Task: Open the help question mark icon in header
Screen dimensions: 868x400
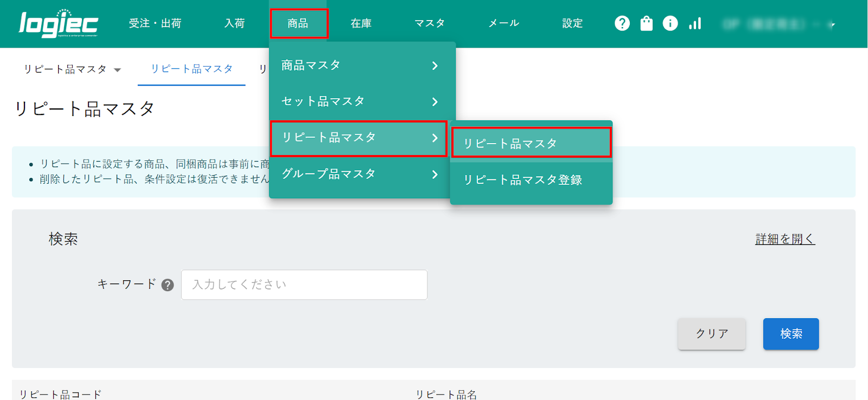Action: tap(622, 23)
